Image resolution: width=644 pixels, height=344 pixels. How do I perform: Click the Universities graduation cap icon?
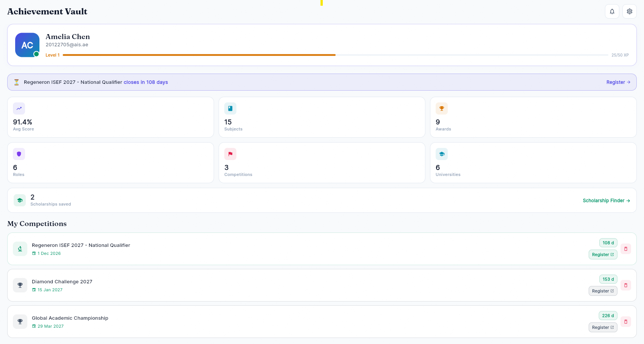(441, 154)
